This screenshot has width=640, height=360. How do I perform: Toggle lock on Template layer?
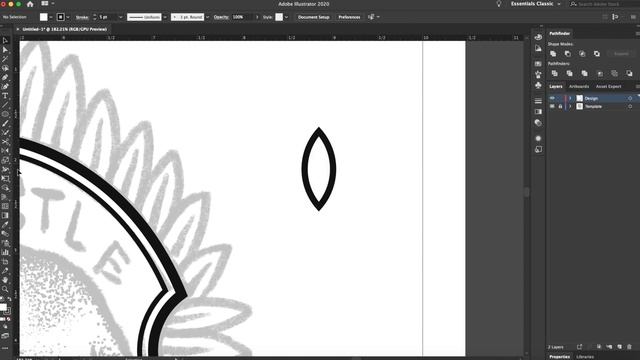pyautogui.click(x=560, y=107)
